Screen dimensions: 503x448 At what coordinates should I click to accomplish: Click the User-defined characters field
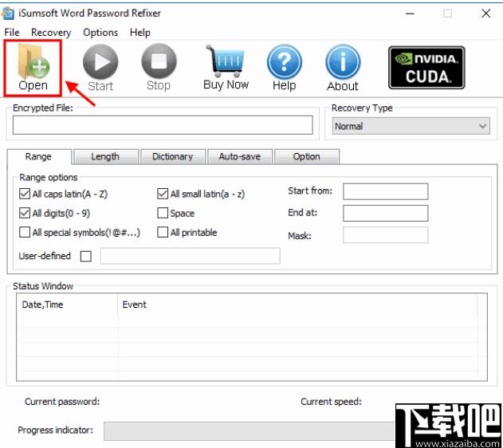[191, 256]
